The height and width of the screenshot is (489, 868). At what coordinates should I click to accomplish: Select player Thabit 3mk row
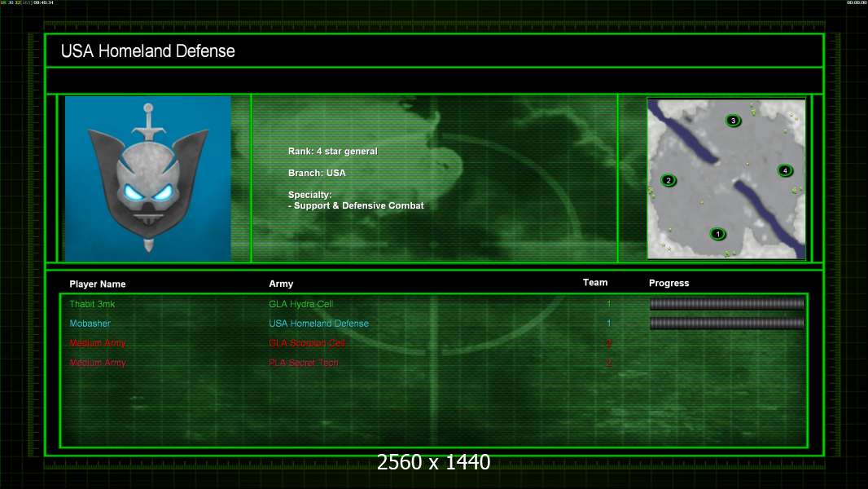433,304
